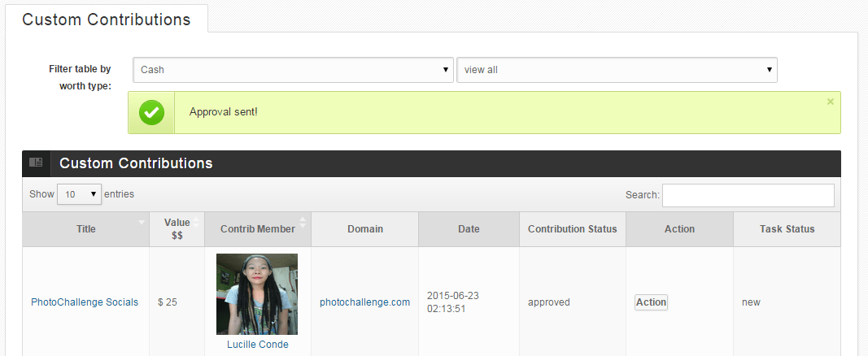Image resolution: width=868 pixels, height=356 pixels.
Task: Open the view all filter dropdown
Action: point(617,70)
